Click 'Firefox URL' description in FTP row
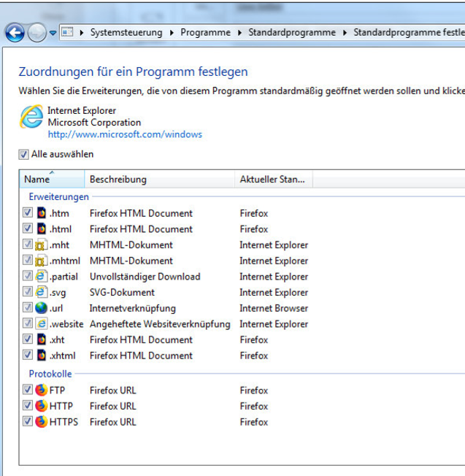The width and height of the screenshot is (465, 476). coord(113,390)
